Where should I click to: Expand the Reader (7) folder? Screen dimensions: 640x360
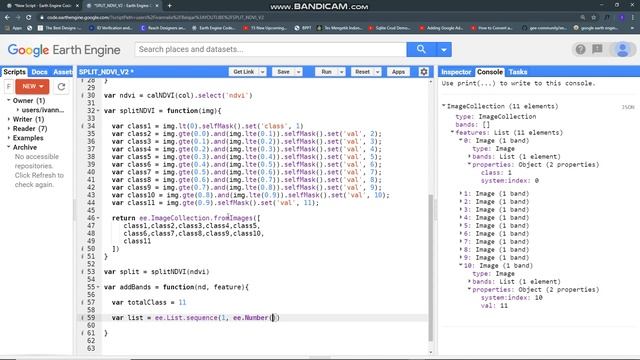9,129
